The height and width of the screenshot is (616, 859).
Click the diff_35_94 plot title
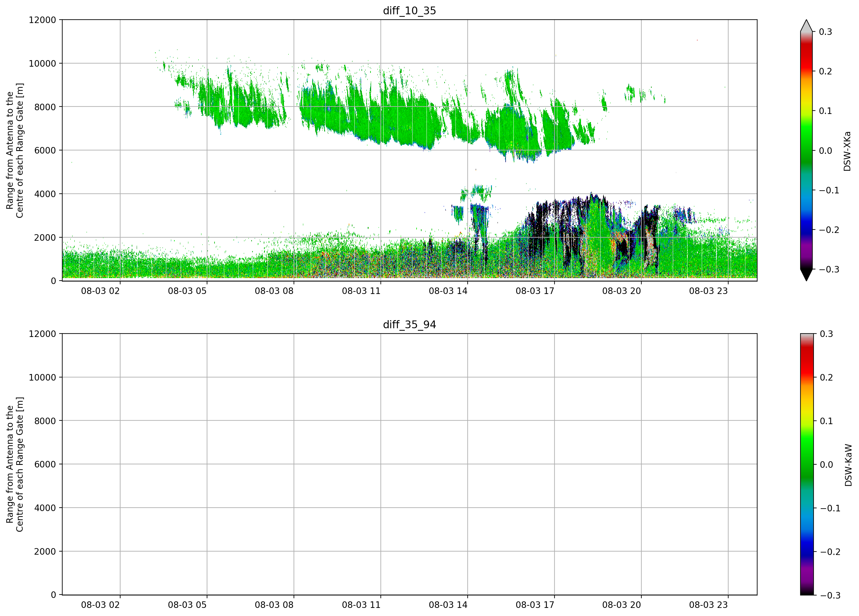click(409, 325)
